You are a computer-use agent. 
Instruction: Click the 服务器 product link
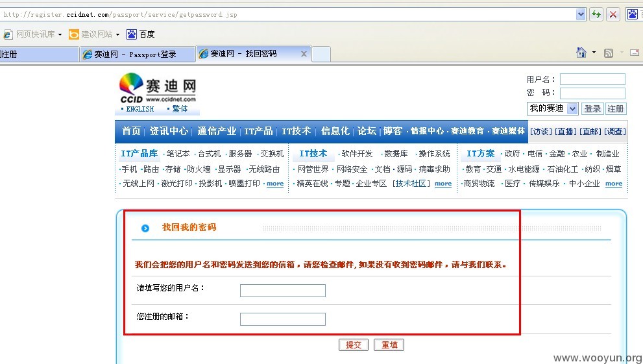(240, 154)
